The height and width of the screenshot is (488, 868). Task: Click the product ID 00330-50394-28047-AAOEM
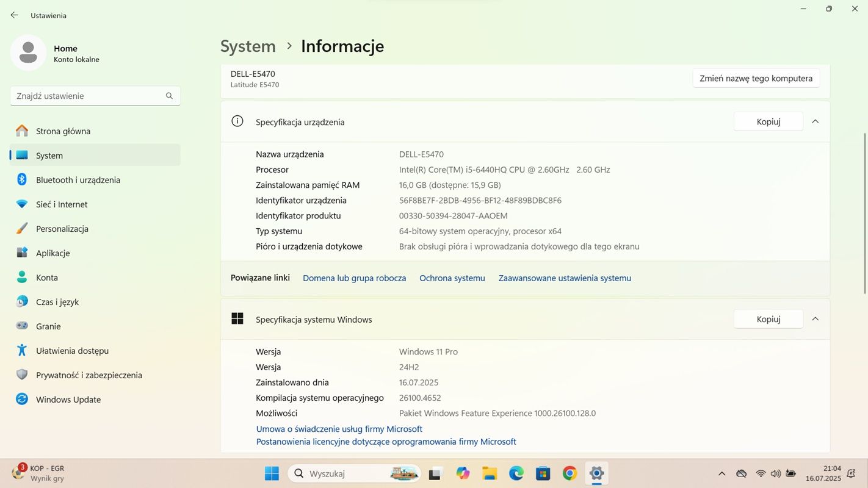click(x=454, y=216)
